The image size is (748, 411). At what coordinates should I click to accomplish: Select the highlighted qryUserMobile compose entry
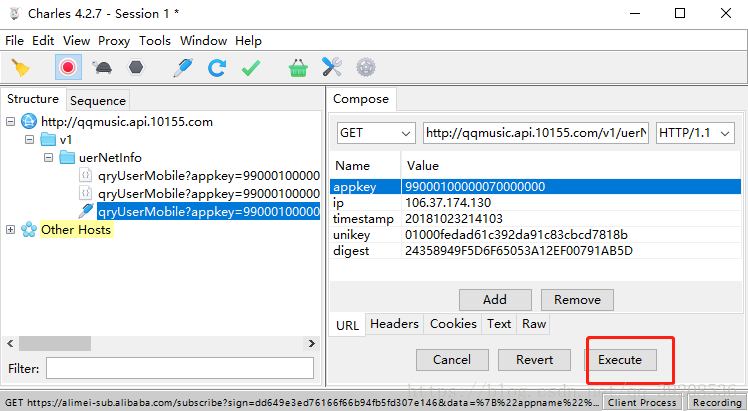(209, 211)
